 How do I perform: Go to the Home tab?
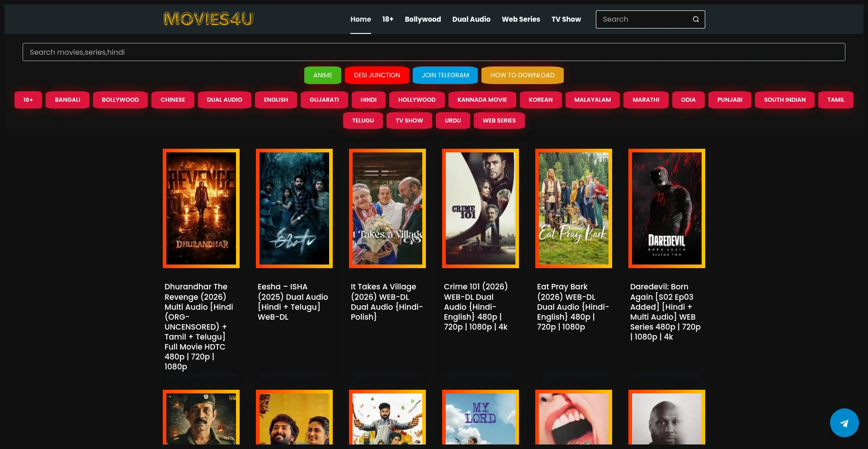pos(360,19)
